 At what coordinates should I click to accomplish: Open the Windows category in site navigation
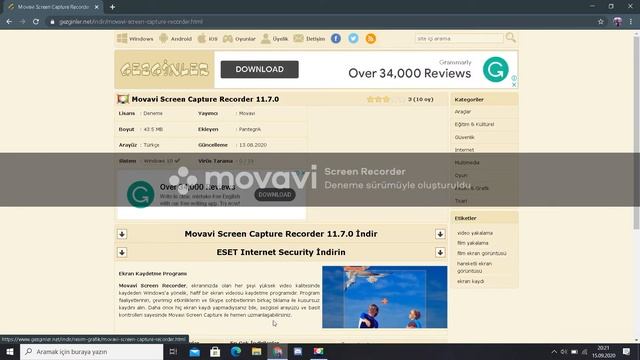click(x=135, y=39)
